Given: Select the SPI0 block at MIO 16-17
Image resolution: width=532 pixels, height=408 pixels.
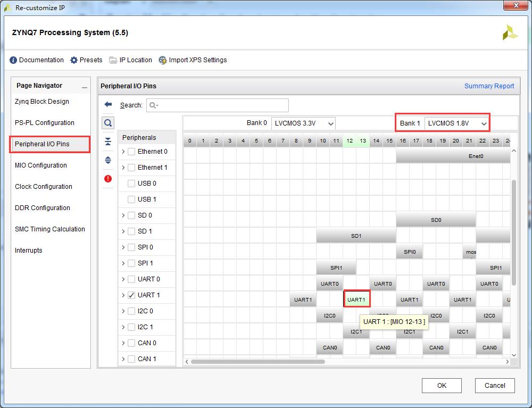Looking at the screenshot, I should 410,252.
